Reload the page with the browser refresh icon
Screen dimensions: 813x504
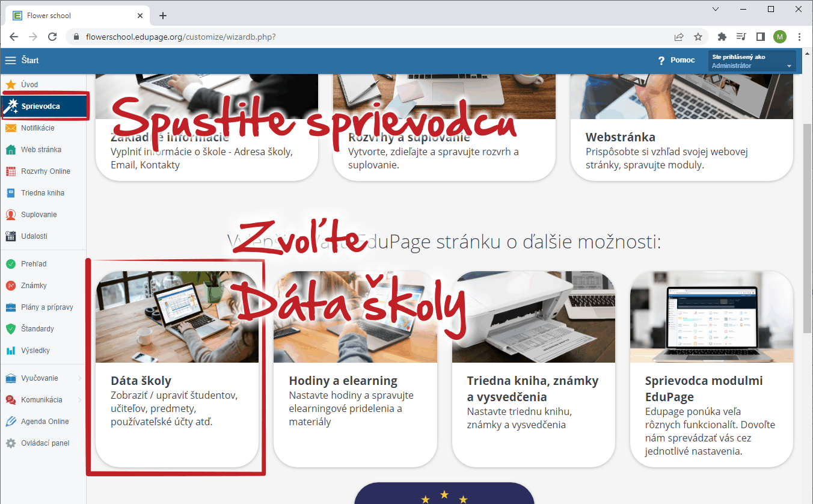coord(52,37)
